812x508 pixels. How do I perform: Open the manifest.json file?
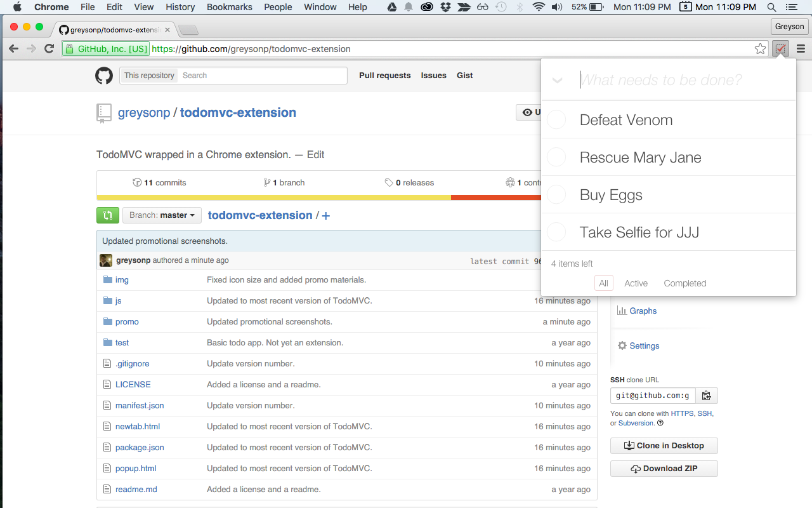[140, 406]
